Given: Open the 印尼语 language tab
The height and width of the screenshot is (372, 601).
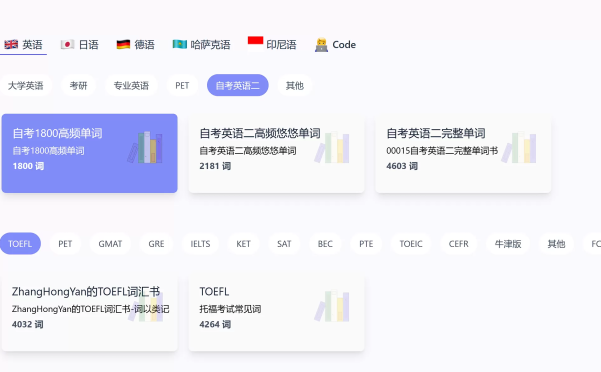Looking at the screenshot, I should 272,45.
